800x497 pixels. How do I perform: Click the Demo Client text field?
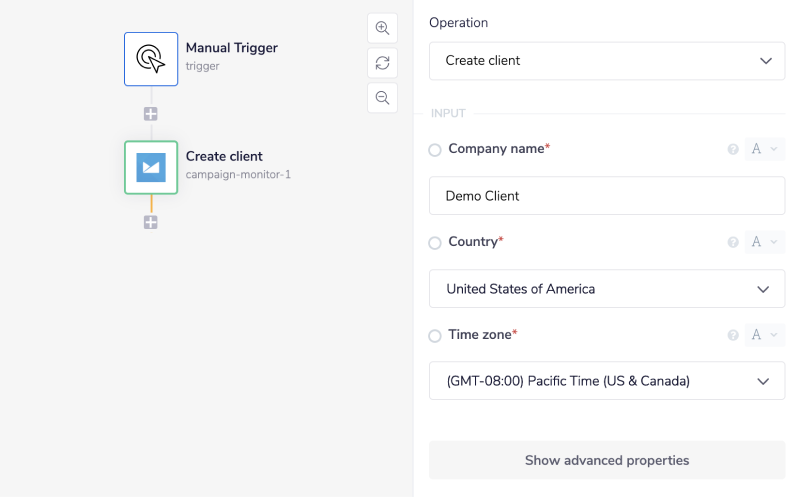point(607,196)
